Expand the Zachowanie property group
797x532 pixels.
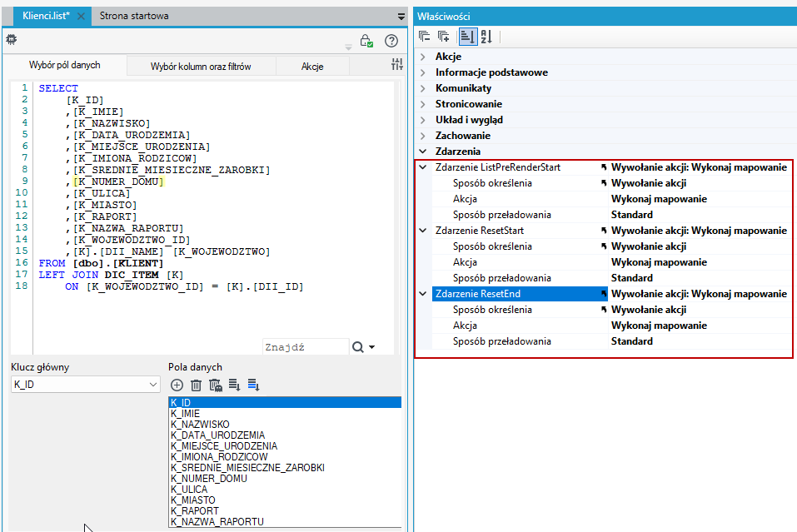(423, 135)
